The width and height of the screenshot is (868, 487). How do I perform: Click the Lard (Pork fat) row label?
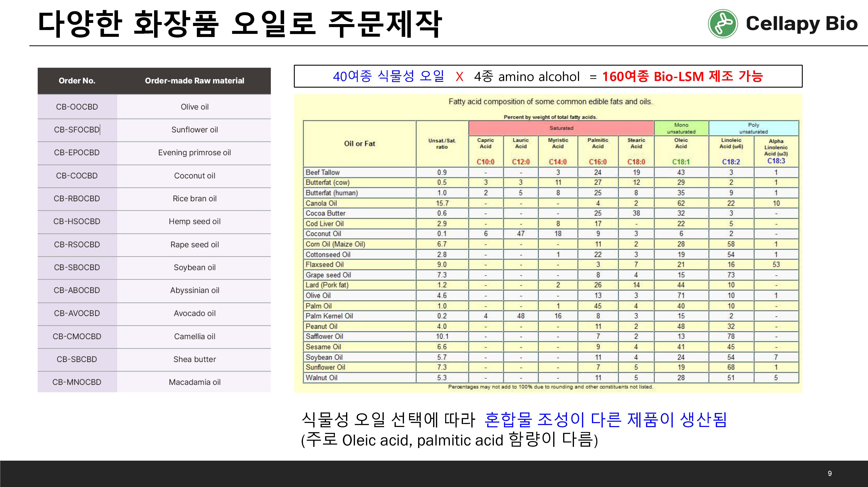point(327,285)
